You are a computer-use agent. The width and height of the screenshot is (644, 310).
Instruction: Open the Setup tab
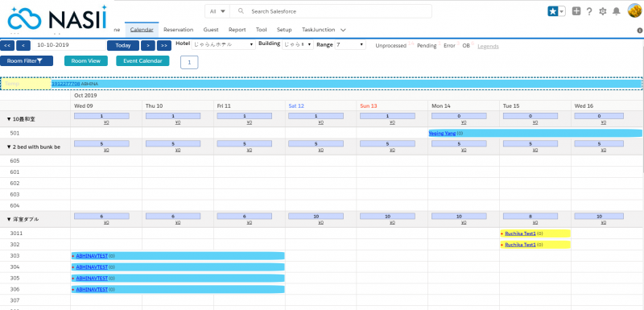click(x=284, y=30)
